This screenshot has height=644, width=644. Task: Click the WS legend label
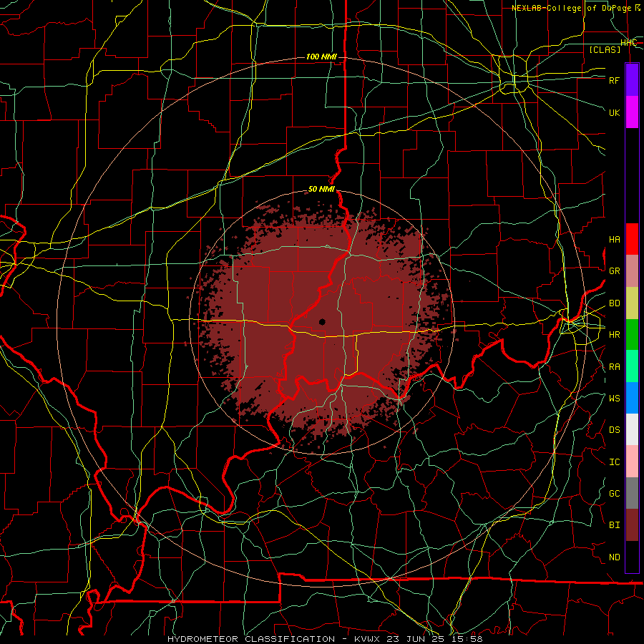tap(614, 399)
